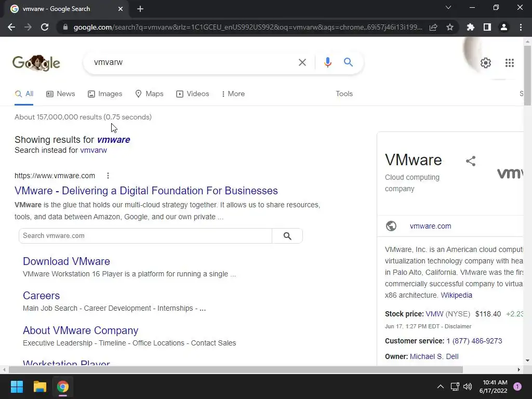Click the horizontal scrollbar right arrow
The image size is (532, 399).
[519, 369]
